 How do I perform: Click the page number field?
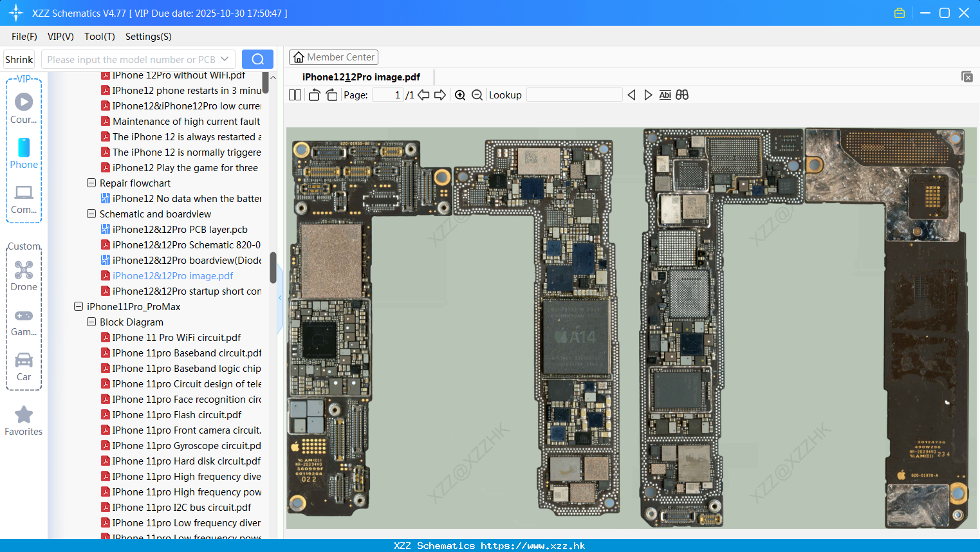387,95
